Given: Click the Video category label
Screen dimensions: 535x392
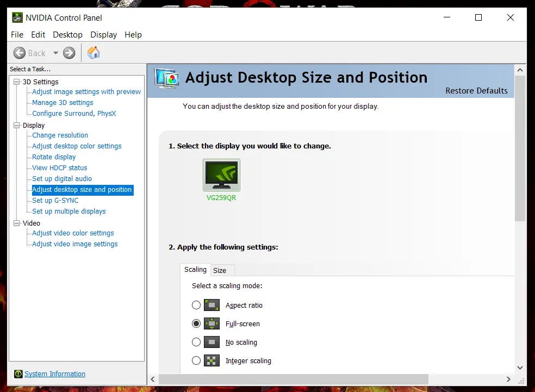Looking at the screenshot, I should 32,223.
